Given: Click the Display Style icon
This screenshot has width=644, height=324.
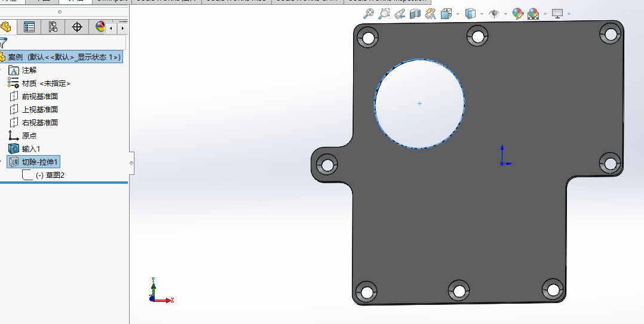Looking at the screenshot, I should coord(470,14).
